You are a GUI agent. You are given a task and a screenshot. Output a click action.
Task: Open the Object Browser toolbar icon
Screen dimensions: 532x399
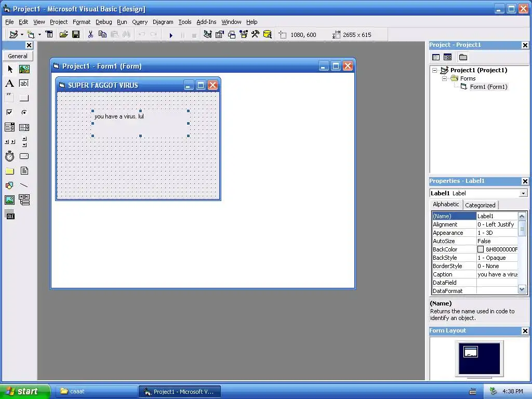[x=244, y=34]
